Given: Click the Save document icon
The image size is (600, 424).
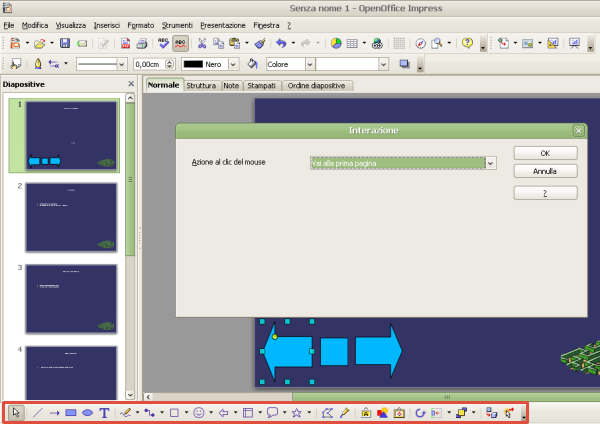Looking at the screenshot, I should (x=65, y=43).
